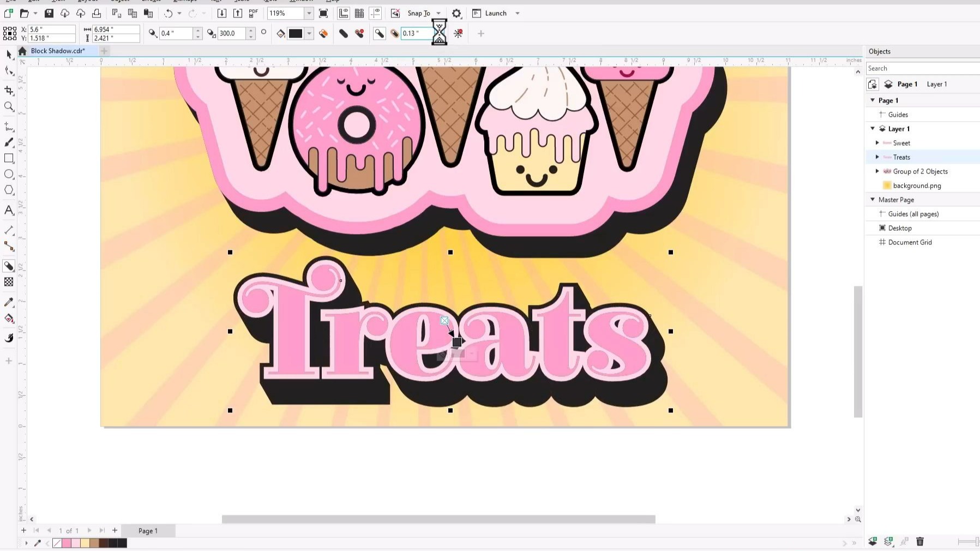Open the Welcome Screen home tab
Screen dimensions: 980x551
coord(22,51)
